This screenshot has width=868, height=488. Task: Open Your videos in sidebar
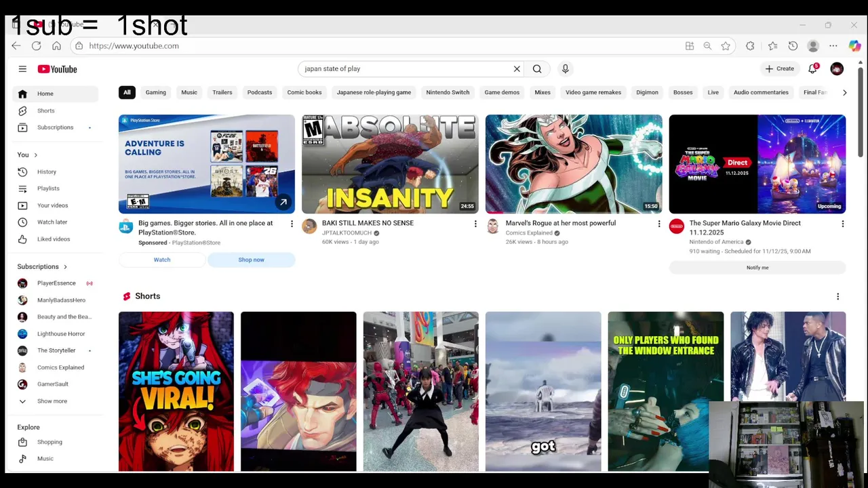[x=56, y=205]
